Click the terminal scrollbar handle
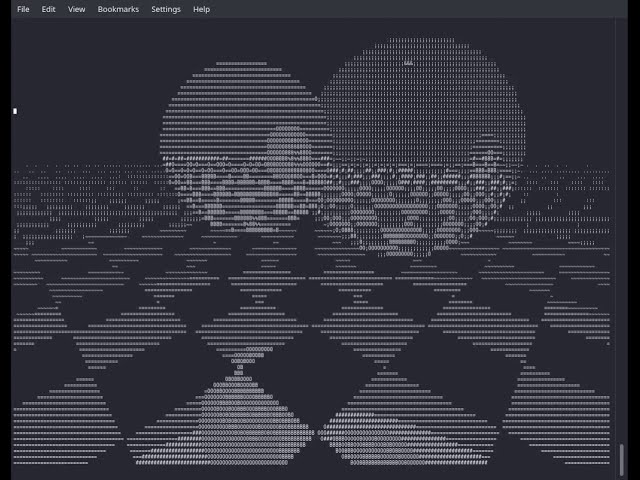 click(622, 460)
